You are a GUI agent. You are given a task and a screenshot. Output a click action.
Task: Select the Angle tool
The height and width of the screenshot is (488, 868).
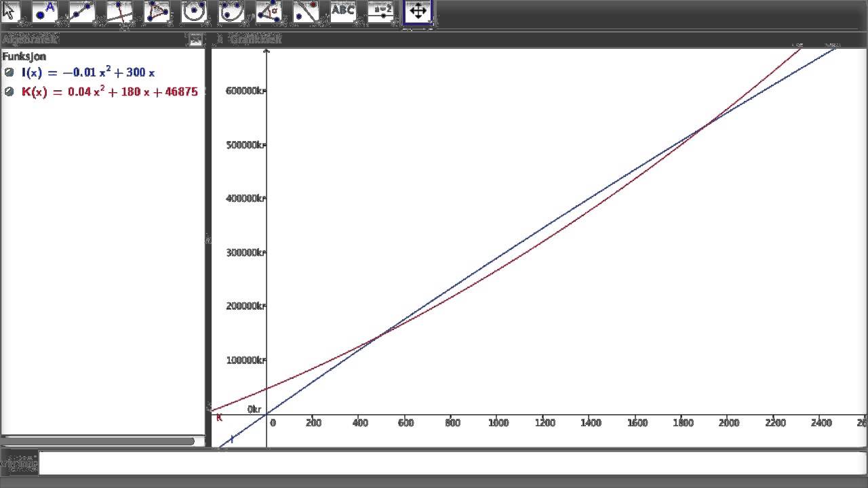pyautogui.click(x=269, y=12)
